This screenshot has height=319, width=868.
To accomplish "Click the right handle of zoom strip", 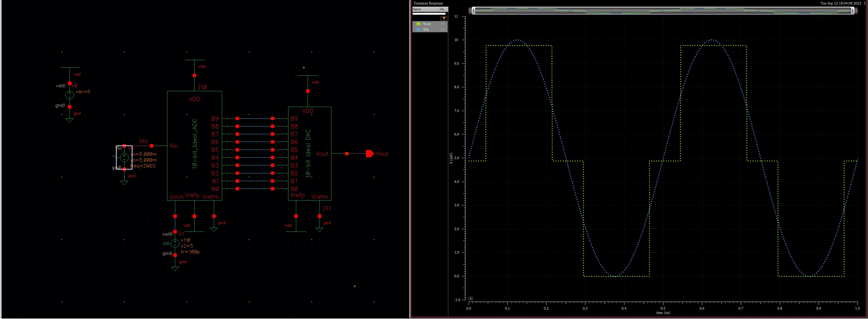I will (x=853, y=11).
